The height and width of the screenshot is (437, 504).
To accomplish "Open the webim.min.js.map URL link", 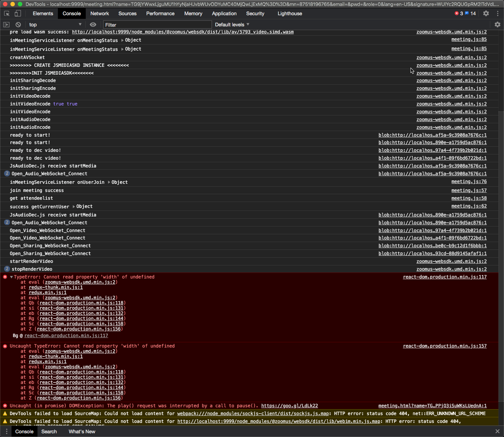I will (x=279, y=421).
